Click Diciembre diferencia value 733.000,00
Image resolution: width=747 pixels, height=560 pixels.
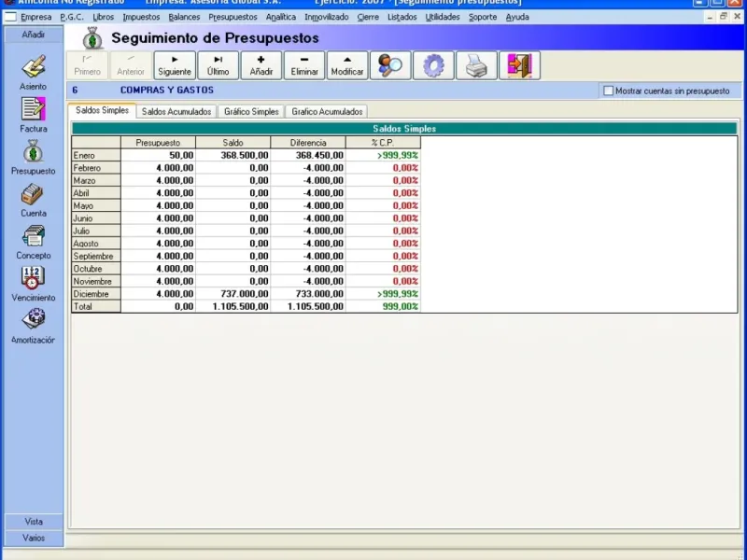click(308, 294)
